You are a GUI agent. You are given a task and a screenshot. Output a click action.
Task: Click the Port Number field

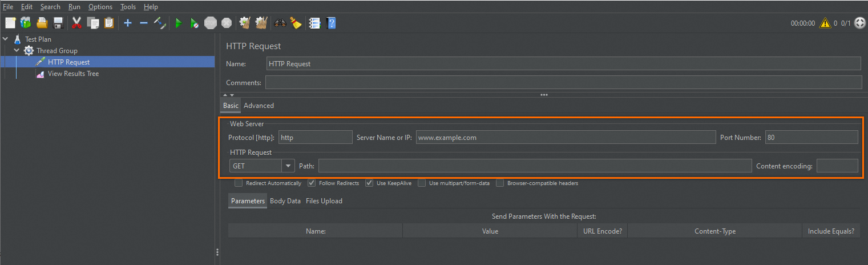[812, 137]
